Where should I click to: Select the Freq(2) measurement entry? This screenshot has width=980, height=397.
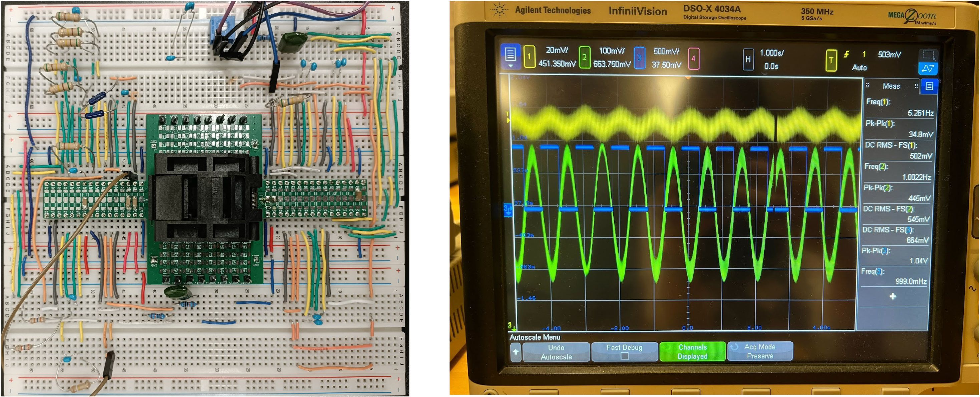pos(898,172)
